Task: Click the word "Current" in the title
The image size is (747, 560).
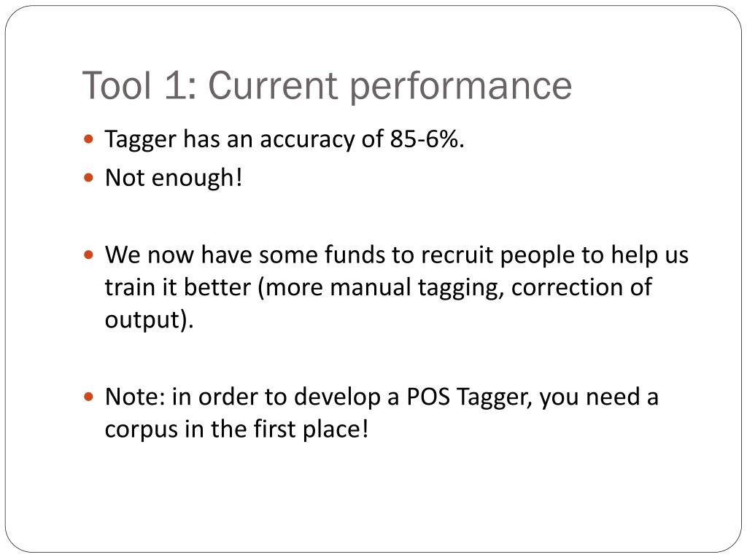Action: [x=273, y=85]
